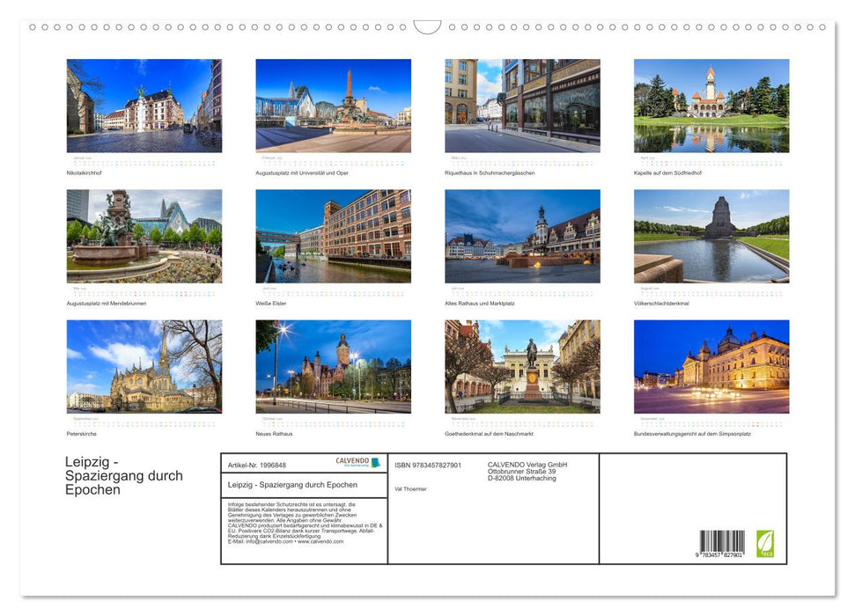View the Bundesverwaltungsgericht auf dem Simsonplatz photo
This screenshot has width=855, height=616.
(x=711, y=366)
